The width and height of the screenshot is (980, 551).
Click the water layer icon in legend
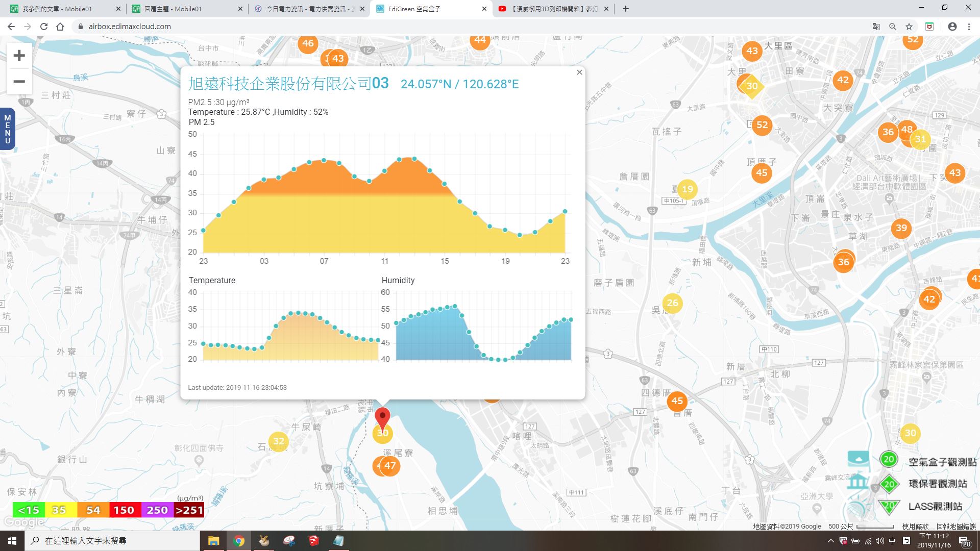click(x=859, y=458)
